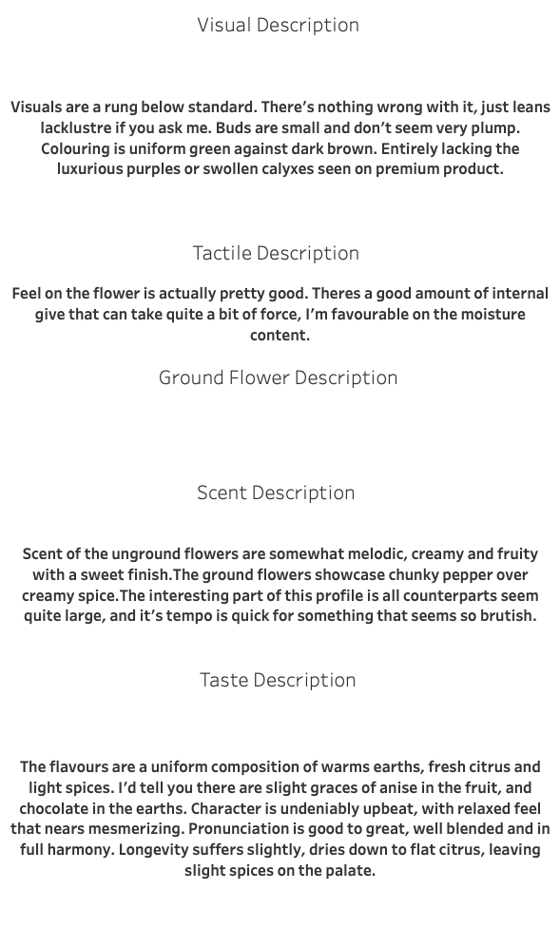Click the Visual Description heading
The height and width of the screenshot is (928, 560).
[279, 26]
